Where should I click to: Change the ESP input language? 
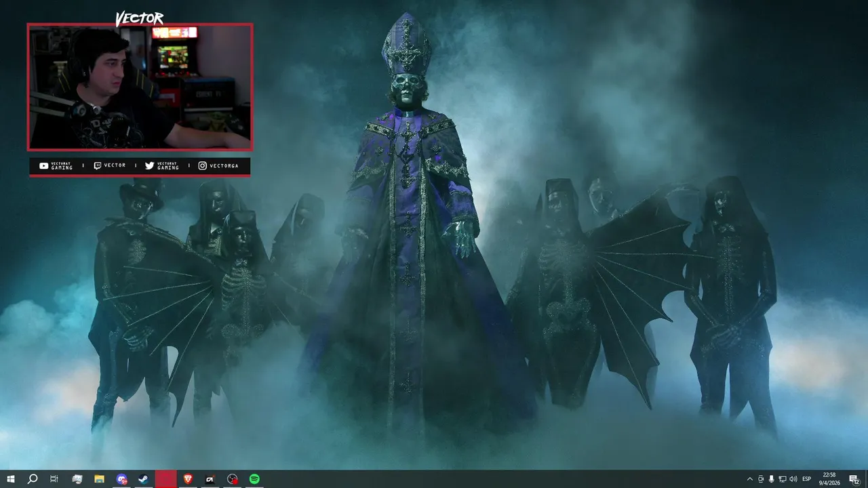pyautogui.click(x=807, y=479)
